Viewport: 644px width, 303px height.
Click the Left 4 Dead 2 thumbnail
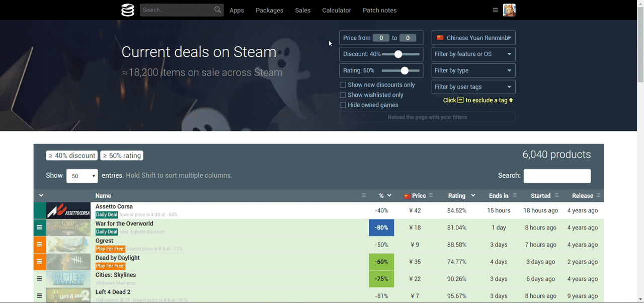[68, 295]
